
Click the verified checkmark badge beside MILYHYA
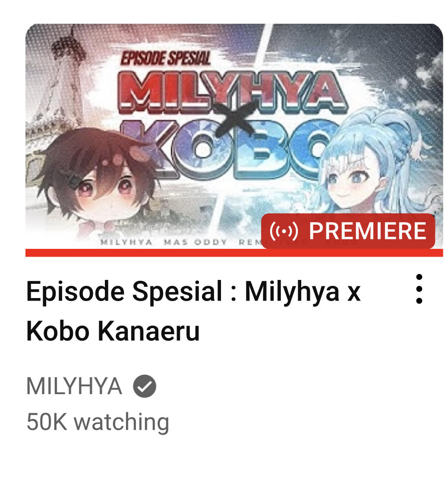tap(145, 386)
